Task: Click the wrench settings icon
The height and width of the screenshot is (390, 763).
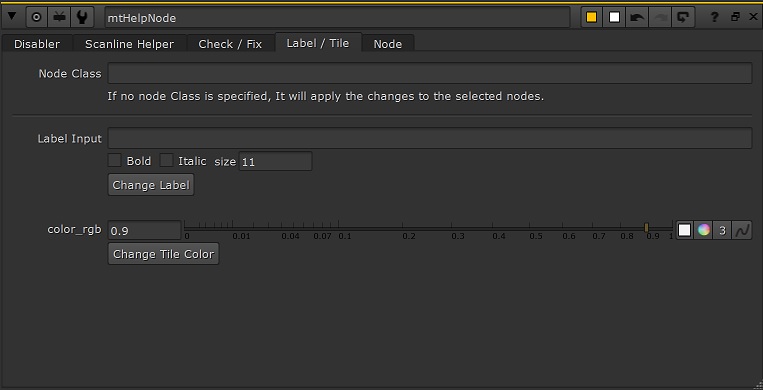Action: 82,18
